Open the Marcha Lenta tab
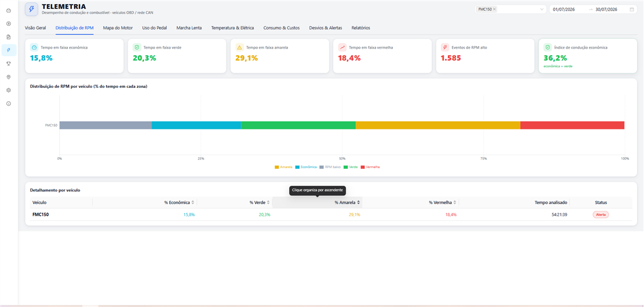Image resolution: width=644 pixels, height=307 pixels. [x=189, y=28]
